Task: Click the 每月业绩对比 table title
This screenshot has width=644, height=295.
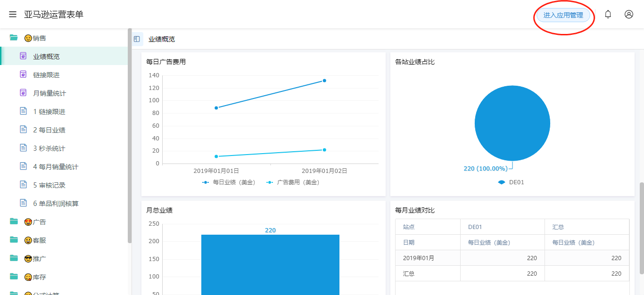Action: pos(415,210)
